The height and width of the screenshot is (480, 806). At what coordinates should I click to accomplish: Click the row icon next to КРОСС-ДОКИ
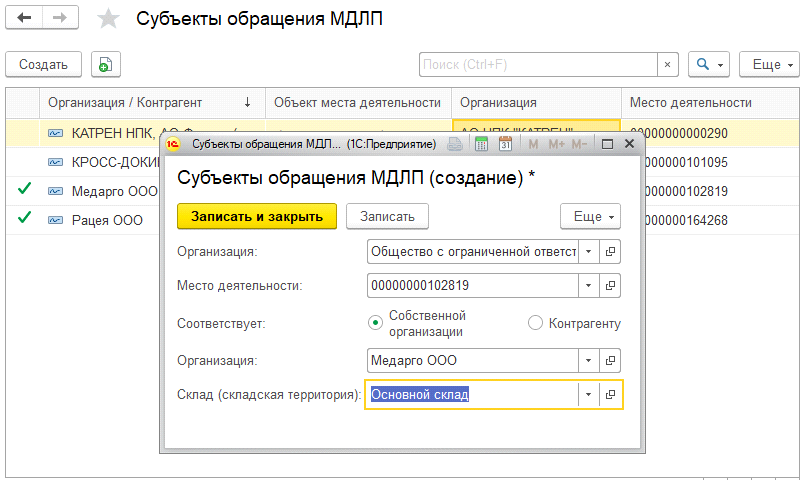(55, 162)
